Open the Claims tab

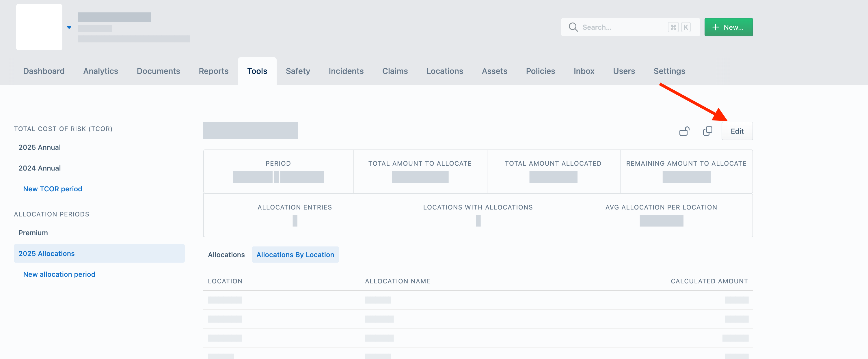395,71
